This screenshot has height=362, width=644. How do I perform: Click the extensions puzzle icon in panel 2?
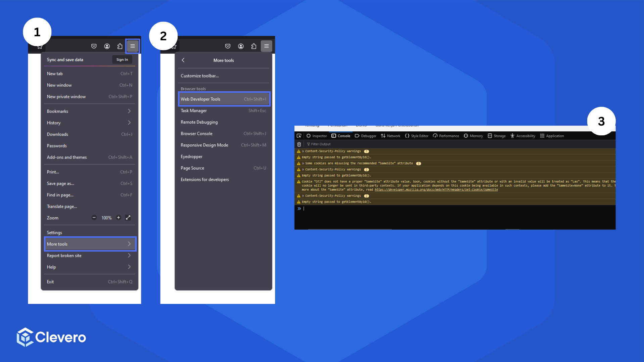254,46
